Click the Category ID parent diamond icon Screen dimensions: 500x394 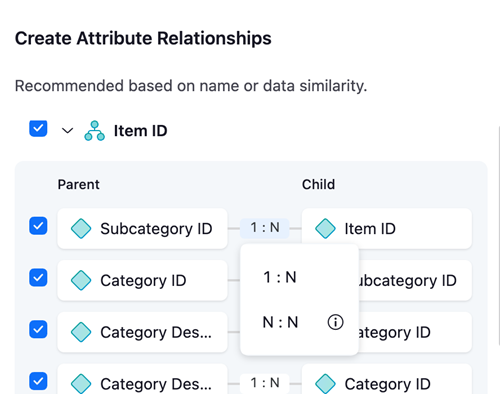point(81,280)
